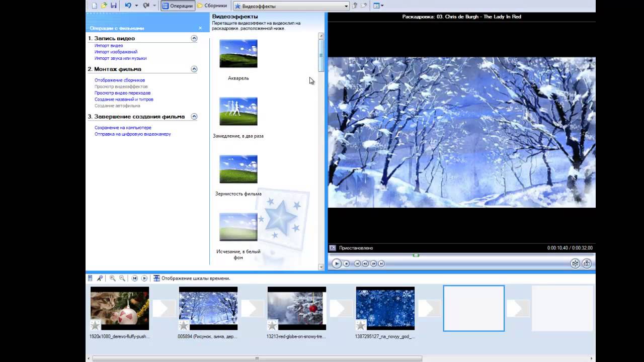
Task: Close the Операции с фильмами pane
Action: coord(200,28)
